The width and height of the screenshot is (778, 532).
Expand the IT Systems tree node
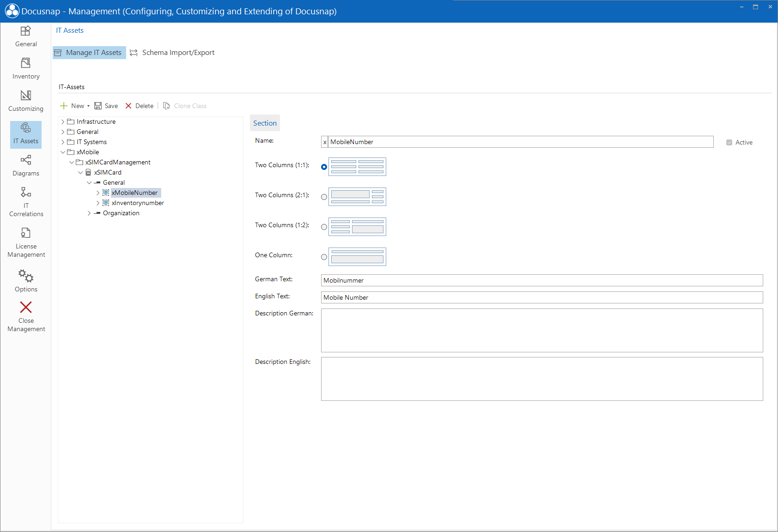pos(63,142)
